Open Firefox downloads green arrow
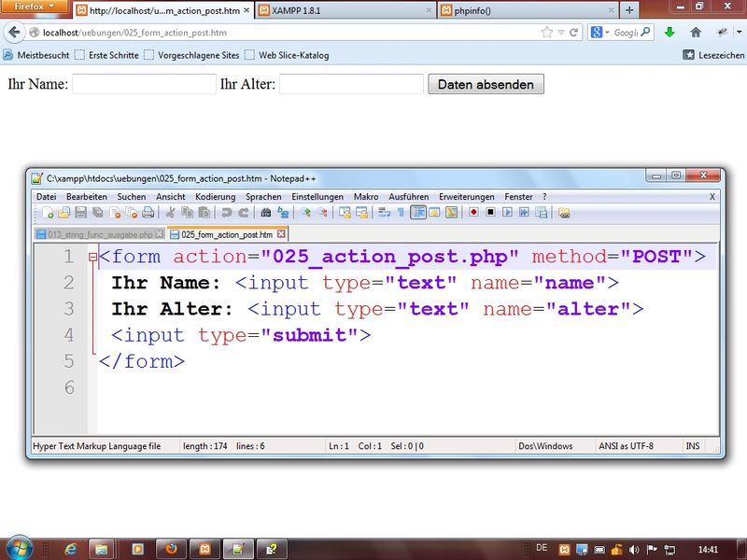This screenshot has height=560, width=747. coord(669,32)
